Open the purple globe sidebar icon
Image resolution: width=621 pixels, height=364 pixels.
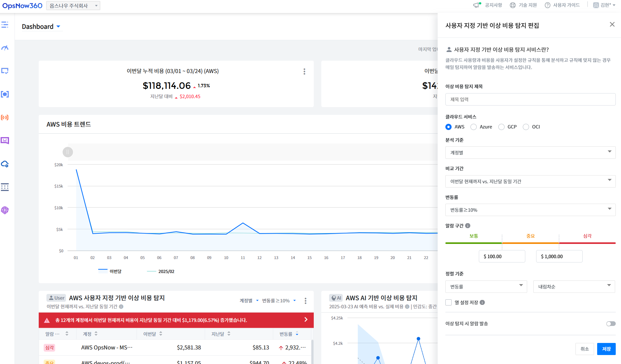5,210
